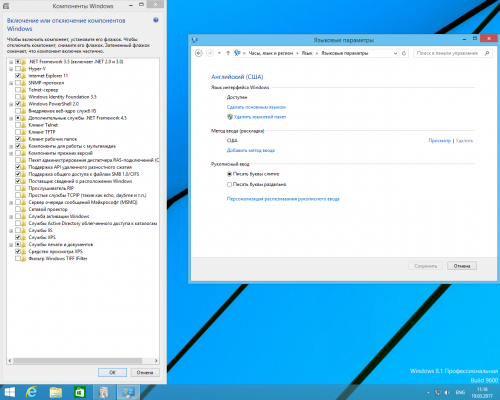This screenshot has height=400, width=500.
Task: Open File Explorer from taskbar
Action: tap(56, 392)
